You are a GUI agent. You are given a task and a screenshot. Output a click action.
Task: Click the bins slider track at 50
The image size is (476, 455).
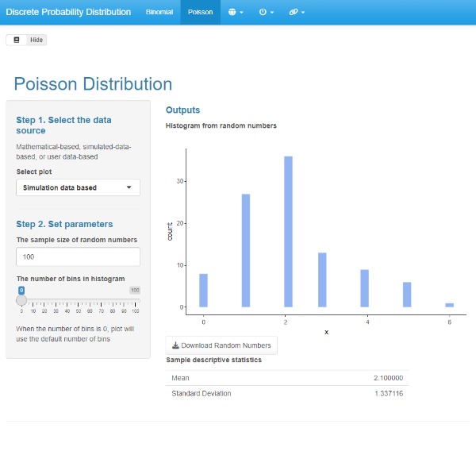point(79,300)
